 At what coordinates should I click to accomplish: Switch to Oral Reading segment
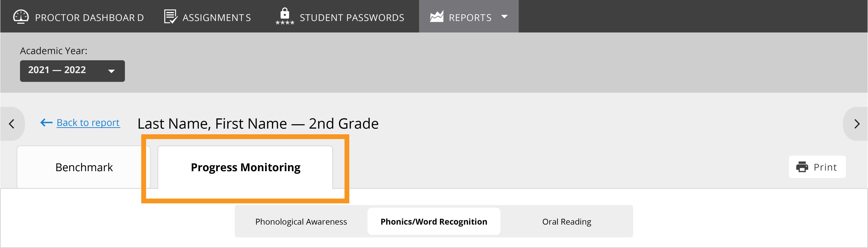tap(566, 222)
